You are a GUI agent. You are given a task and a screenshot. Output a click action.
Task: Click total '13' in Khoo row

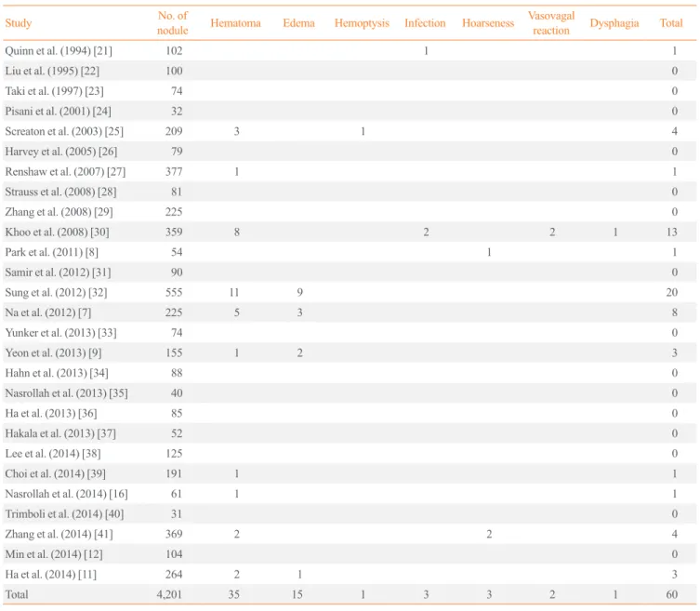(672, 232)
